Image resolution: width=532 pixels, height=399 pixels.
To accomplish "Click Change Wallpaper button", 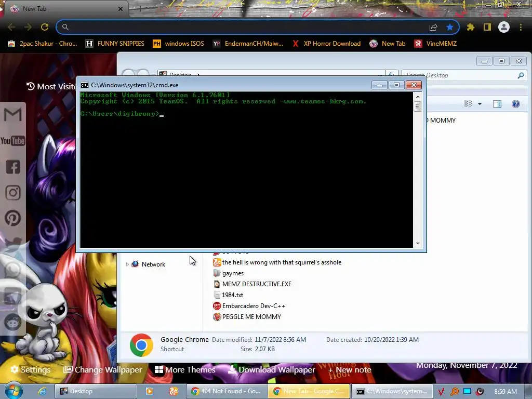I will point(103,369).
